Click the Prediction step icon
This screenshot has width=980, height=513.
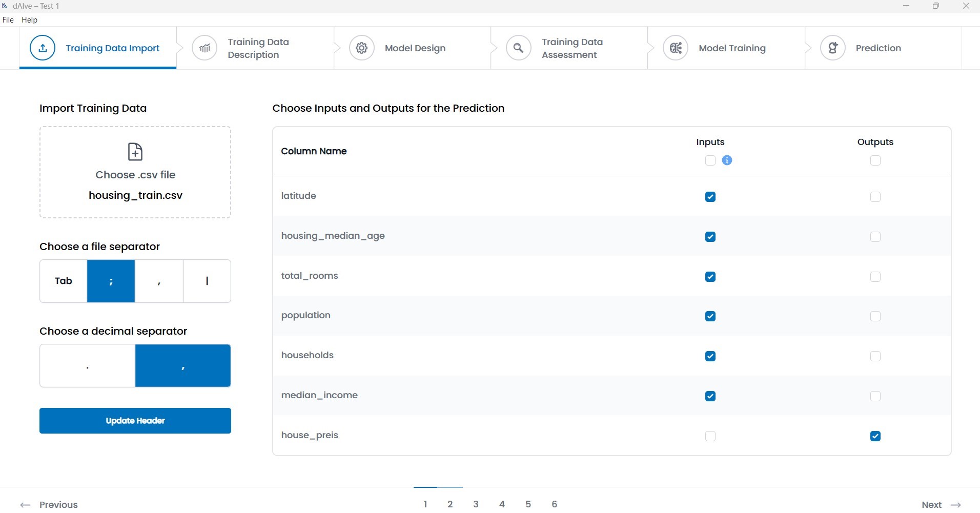(833, 48)
